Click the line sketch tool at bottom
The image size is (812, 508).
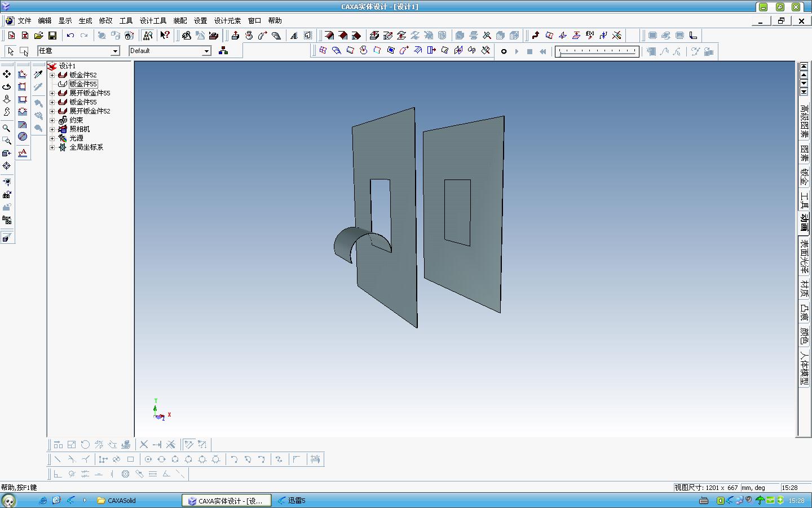pos(57,459)
